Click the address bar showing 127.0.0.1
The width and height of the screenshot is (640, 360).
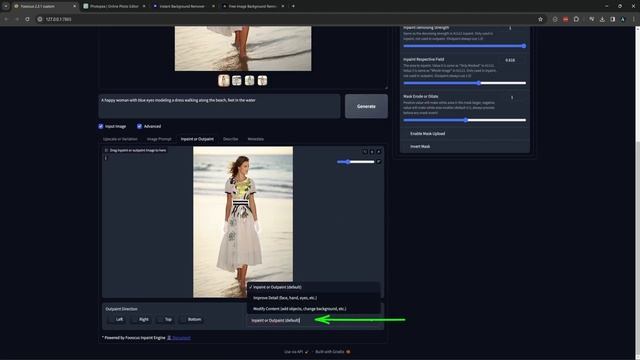tap(290, 19)
